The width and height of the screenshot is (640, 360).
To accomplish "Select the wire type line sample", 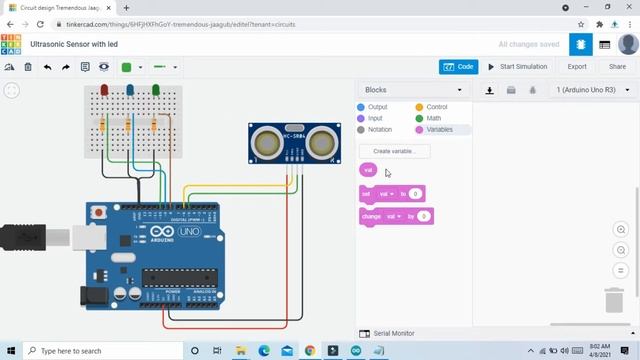I will click(x=160, y=67).
